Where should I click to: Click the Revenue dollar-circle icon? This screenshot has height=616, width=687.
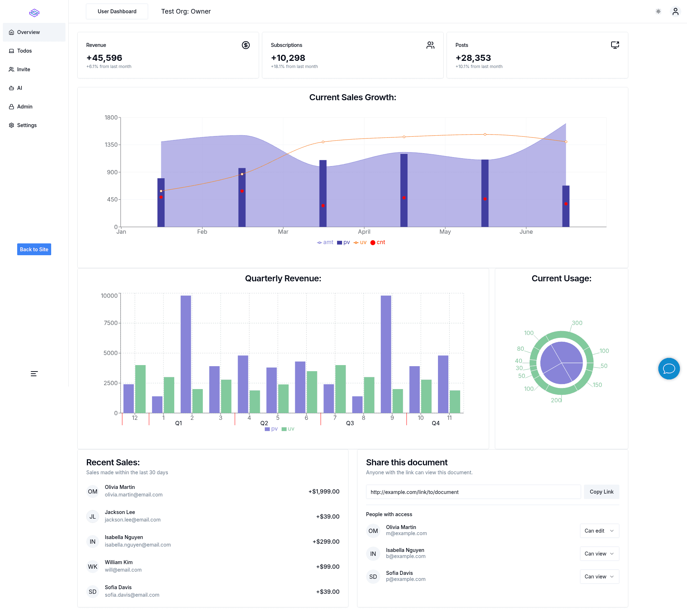(x=246, y=45)
